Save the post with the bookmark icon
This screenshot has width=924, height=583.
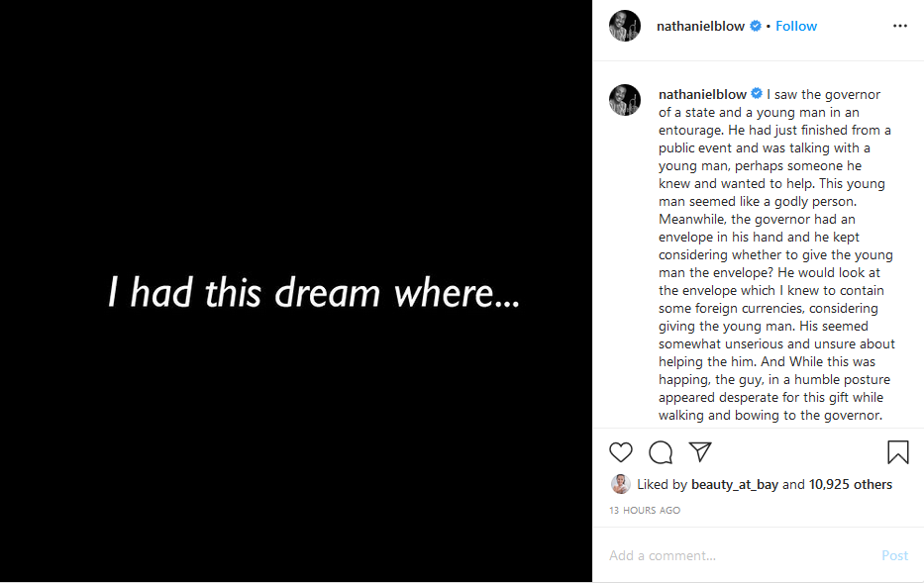[898, 452]
